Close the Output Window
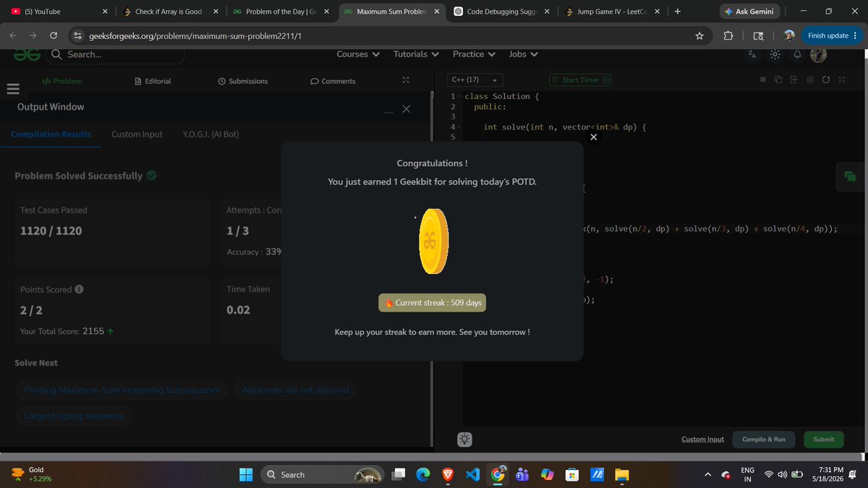The image size is (868, 488). tap(406, 109)
